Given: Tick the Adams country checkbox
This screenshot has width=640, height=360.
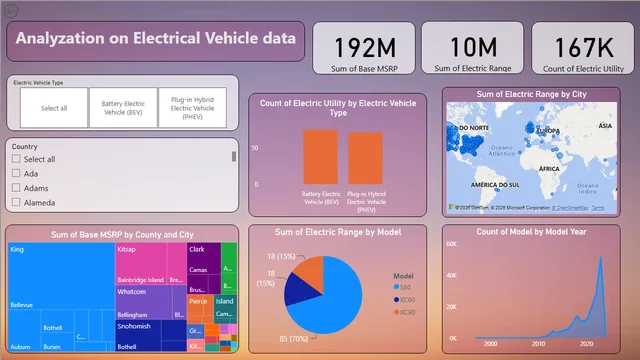Looking at the screenshot, I should coord(16,188).
